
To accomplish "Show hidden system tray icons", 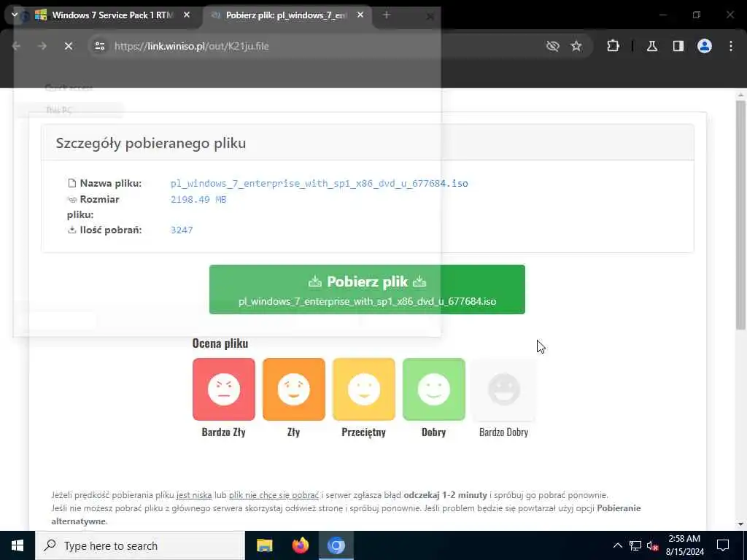I will tap(617, 545).
